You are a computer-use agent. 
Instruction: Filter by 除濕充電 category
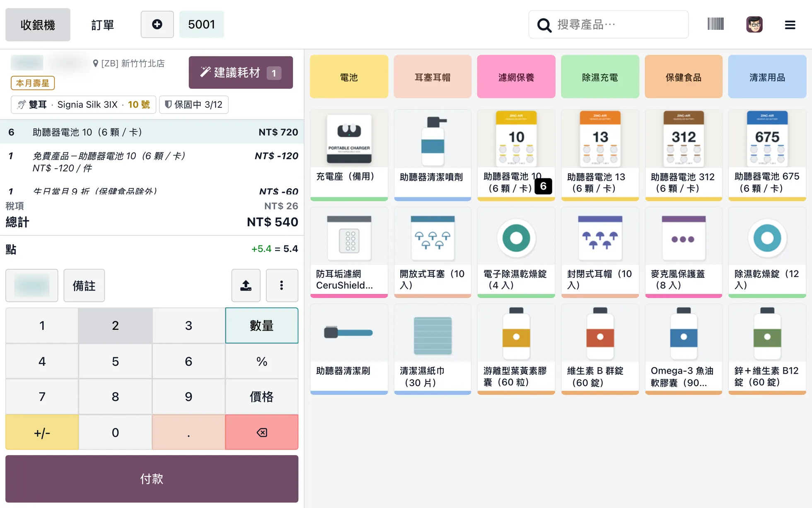pos(600,77)
